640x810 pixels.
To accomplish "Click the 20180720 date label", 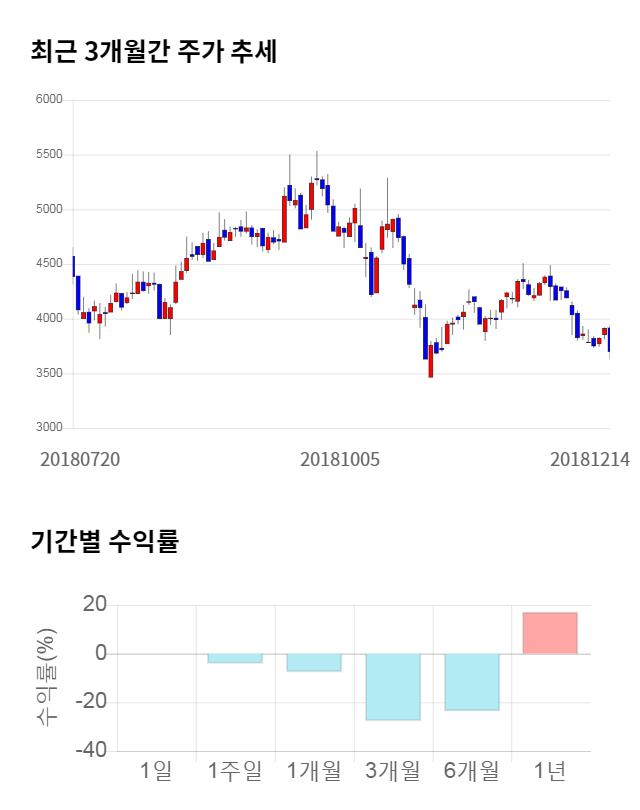I will [x=80, y=459].
